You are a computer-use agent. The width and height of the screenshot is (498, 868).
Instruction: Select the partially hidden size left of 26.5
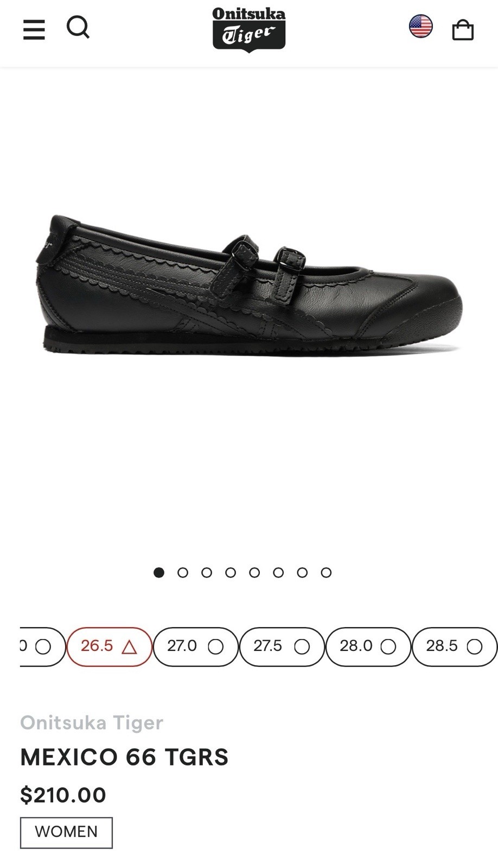(42, 647)
